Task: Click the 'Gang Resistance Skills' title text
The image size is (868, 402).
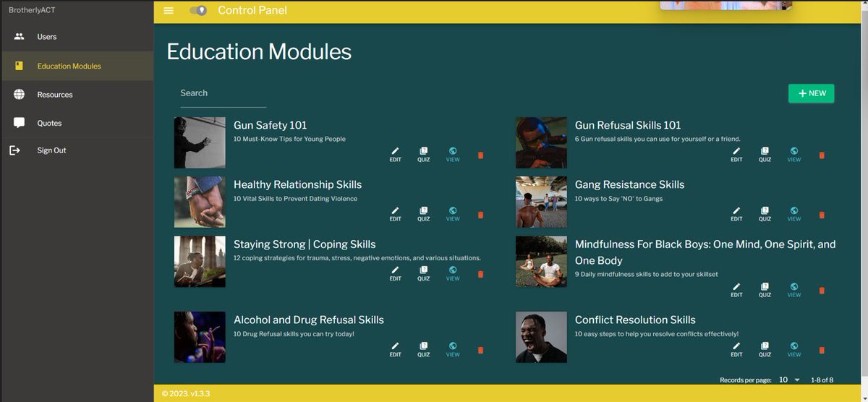Action: [x=629, y=184]
